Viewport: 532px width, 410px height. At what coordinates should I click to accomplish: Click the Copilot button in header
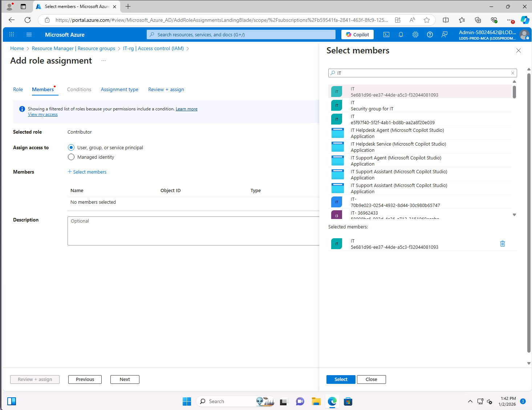(x=357, y=34)
